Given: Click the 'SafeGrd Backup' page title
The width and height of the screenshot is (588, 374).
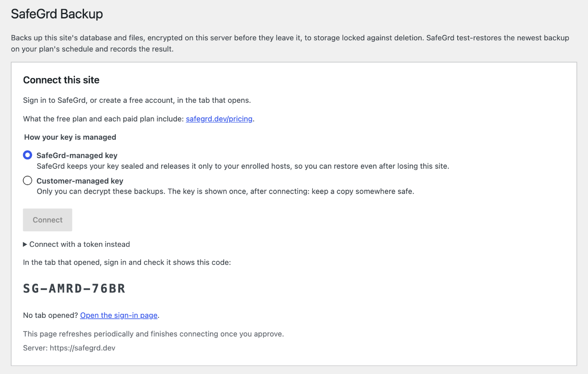Looking at the screenshot, I should tap(57, 14).
